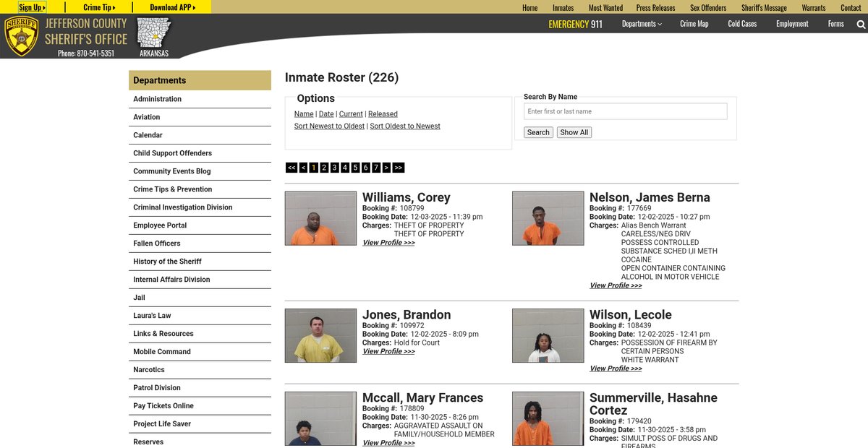Open Project Life Saver sidebar link
Viewport: 868px width, 448px height.
200,424
